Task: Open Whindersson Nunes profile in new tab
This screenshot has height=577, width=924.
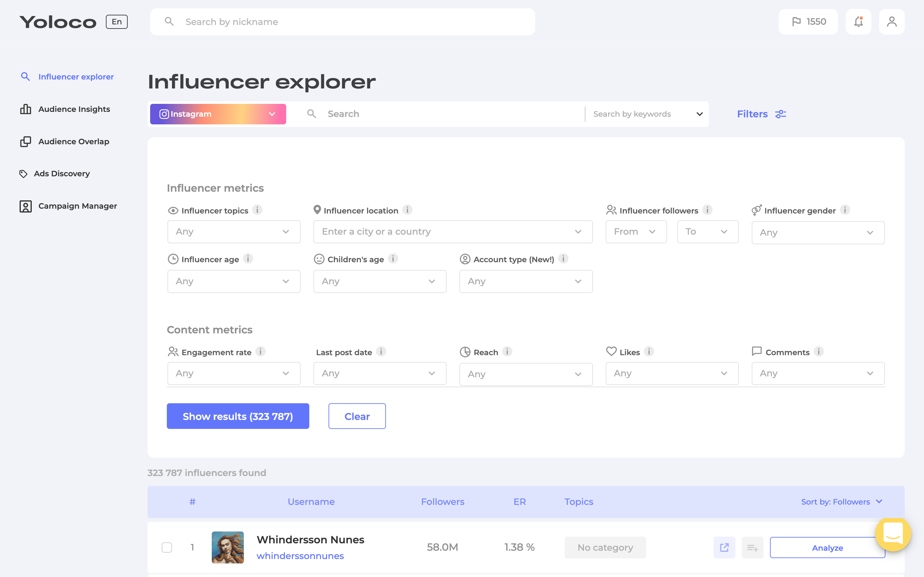Action: (x=724, y=547)
